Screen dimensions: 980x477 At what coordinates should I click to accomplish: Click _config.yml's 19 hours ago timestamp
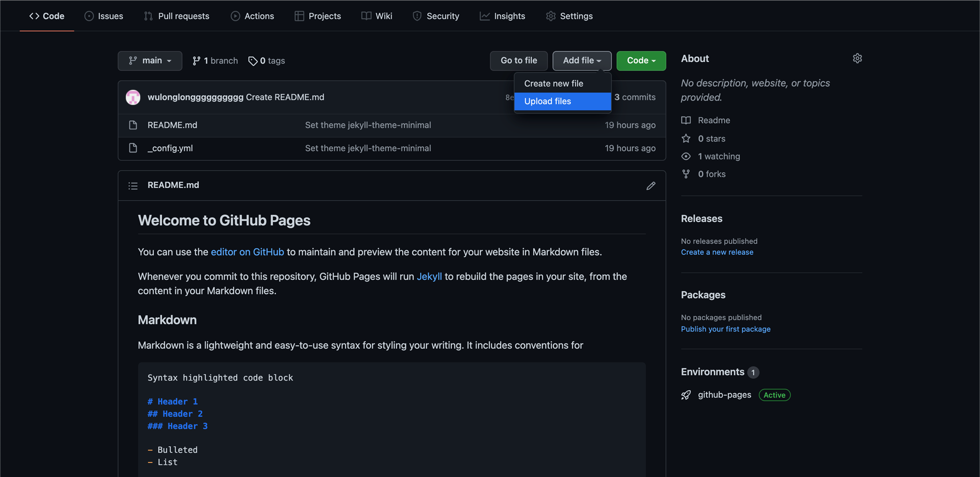tap(630, 149)
